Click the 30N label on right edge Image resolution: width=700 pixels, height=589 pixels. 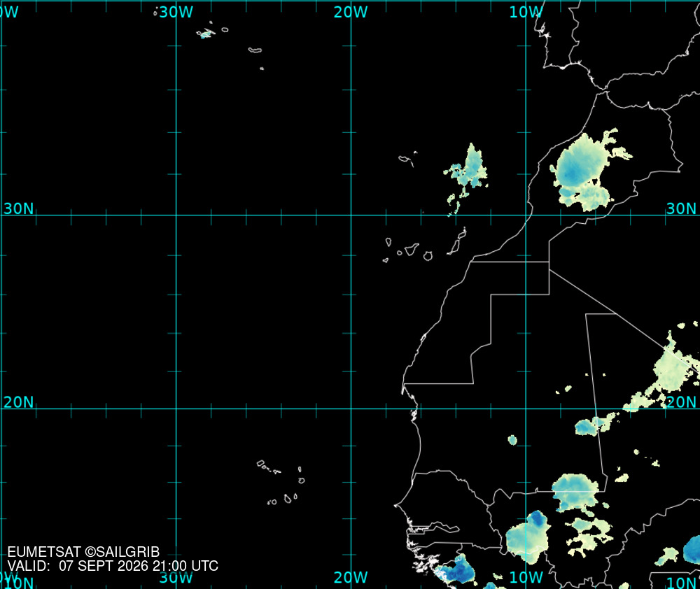681,208
